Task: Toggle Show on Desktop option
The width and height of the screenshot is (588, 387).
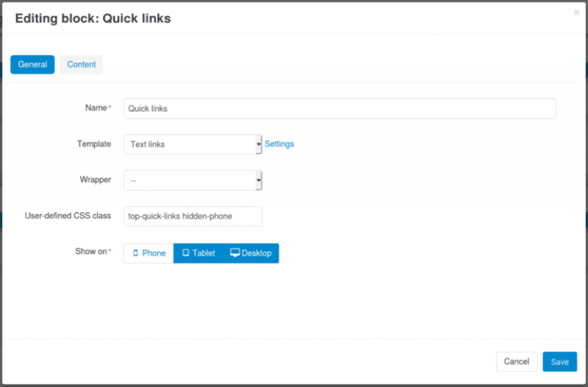Action: pos(251,253)
